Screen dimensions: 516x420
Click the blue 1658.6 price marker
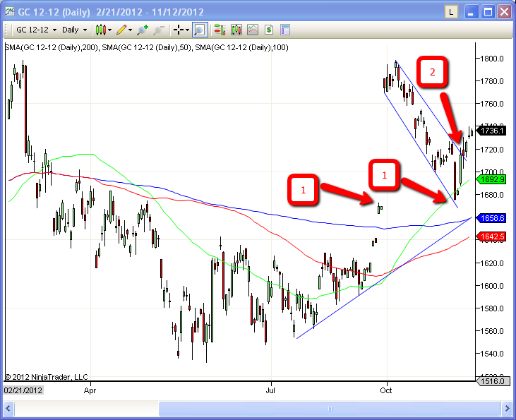click(x=491, y=219)
